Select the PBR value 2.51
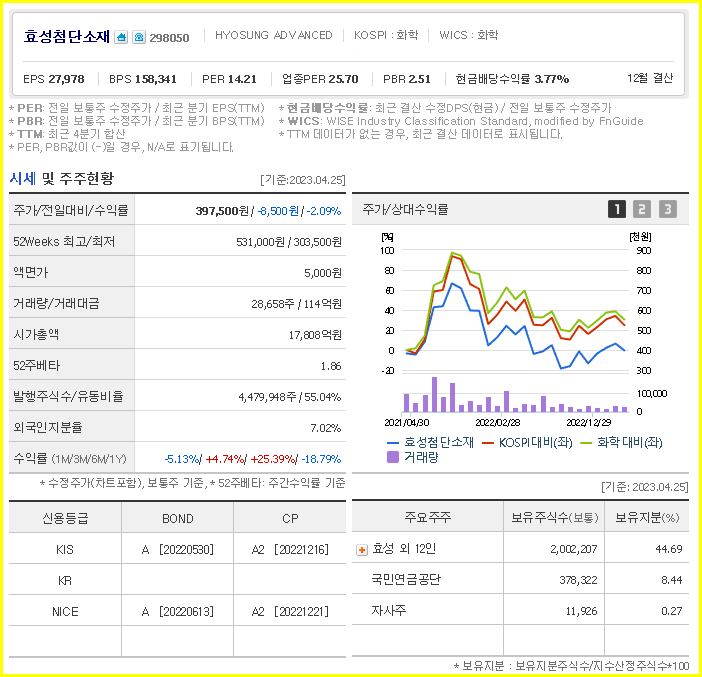The height and width of the screenshot is (677, 702). 419,79
